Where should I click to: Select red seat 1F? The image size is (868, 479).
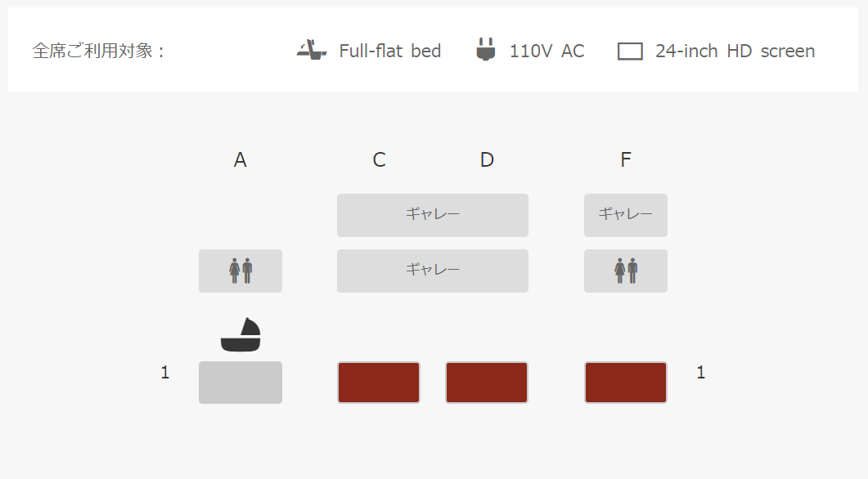626,383
